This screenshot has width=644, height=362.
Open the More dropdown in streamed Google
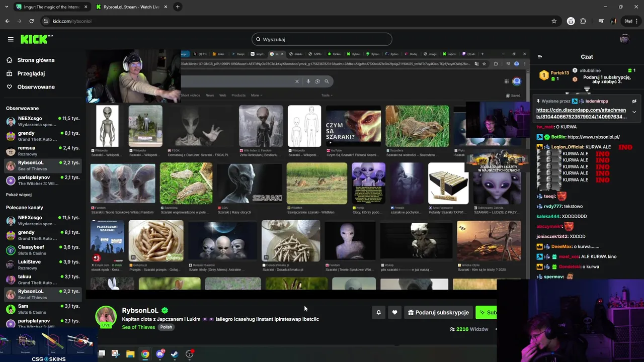(x=257, y=95)
